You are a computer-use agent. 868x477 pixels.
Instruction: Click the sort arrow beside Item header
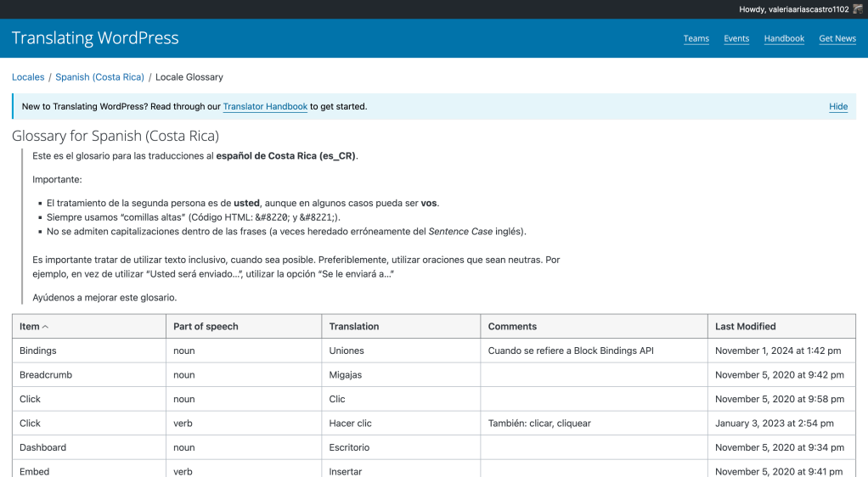click(x=46, y=327)
